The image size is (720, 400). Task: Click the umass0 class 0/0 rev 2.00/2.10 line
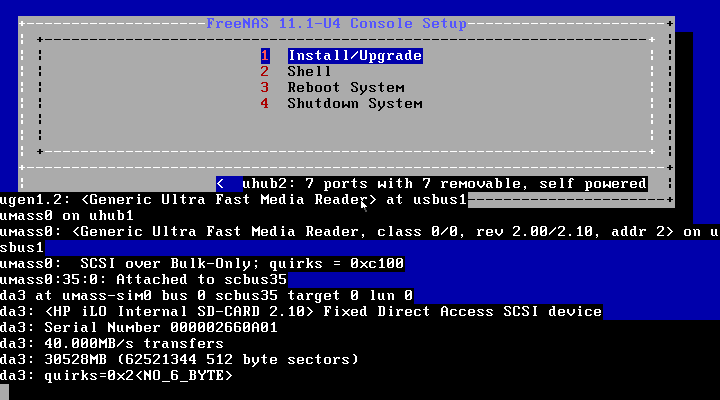coord(360,231)
